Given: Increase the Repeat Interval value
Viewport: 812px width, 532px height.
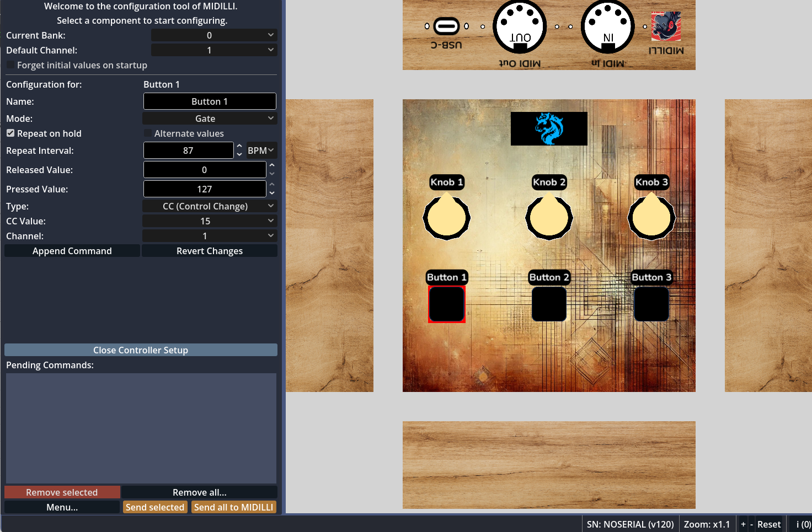Looking at the screenshot, I should point(239,146).
